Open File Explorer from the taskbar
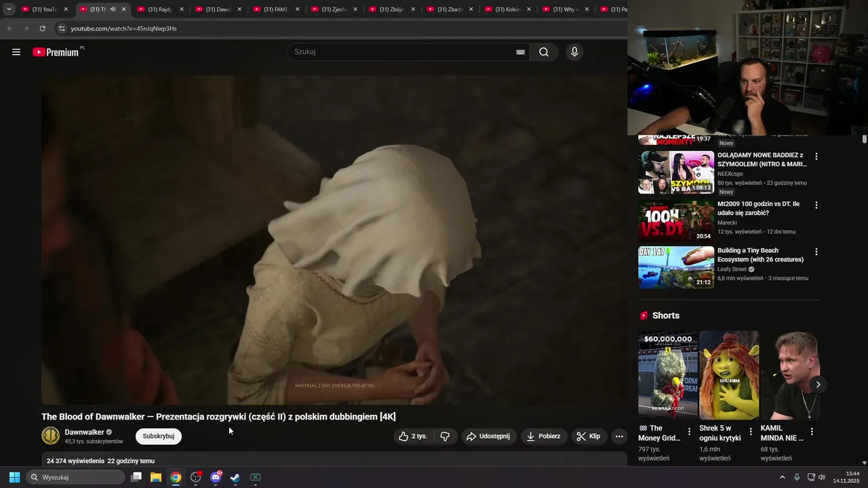868x488 pixels. (x=156, y=477)
